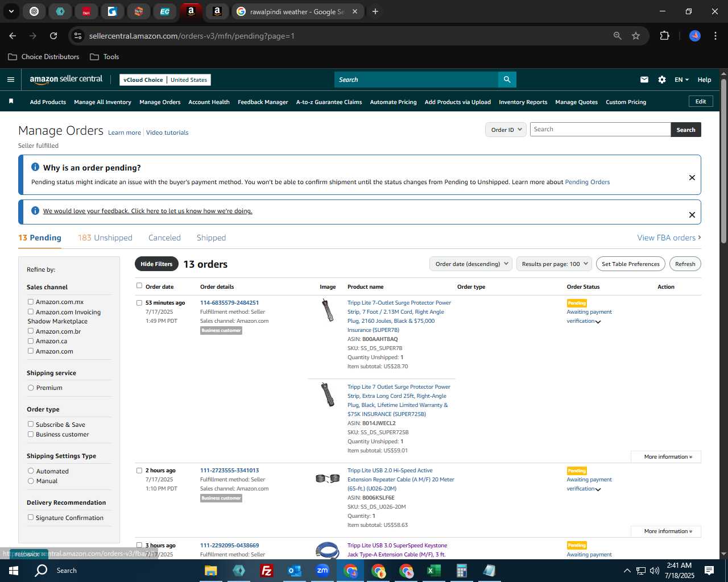Image resolution: width=728 pixels, height=582 pixels.
Task: Open the EN language dropdown
Action: click(x=681, y=80)
